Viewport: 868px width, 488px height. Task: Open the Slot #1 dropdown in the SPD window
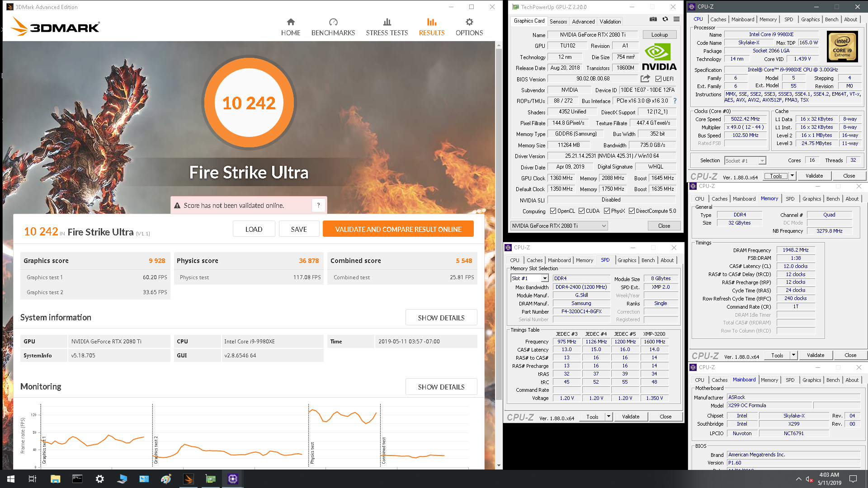529,278
